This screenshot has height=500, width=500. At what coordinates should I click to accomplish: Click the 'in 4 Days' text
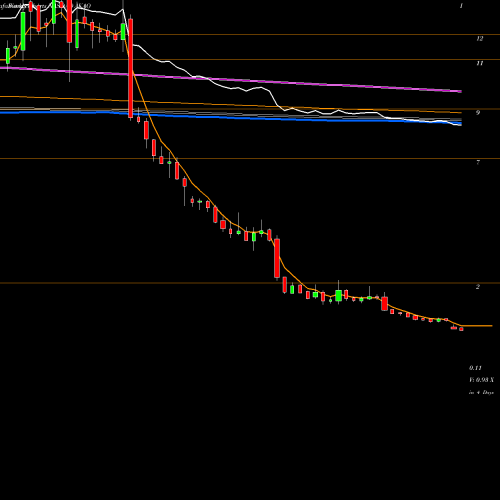pos(481,392)
